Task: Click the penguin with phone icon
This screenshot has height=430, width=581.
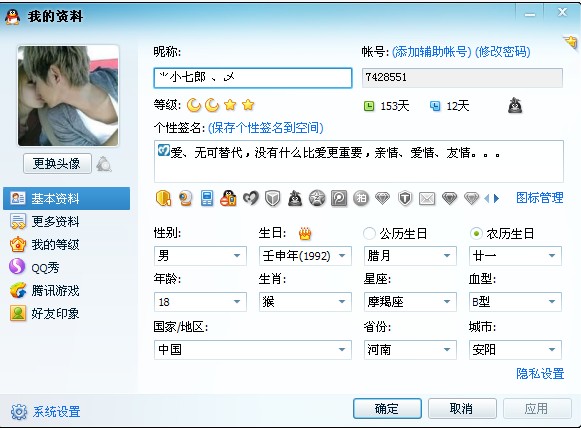Action: coord(228,198)
